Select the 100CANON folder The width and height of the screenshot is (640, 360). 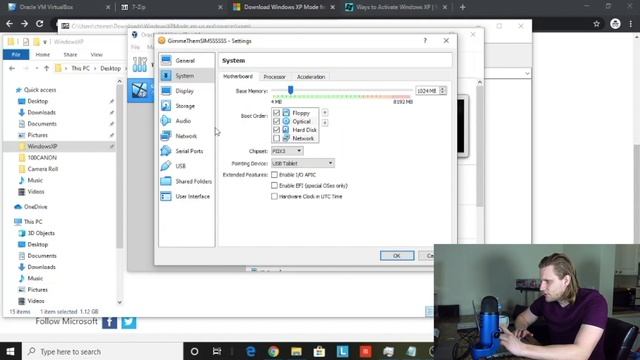(42, 158)
